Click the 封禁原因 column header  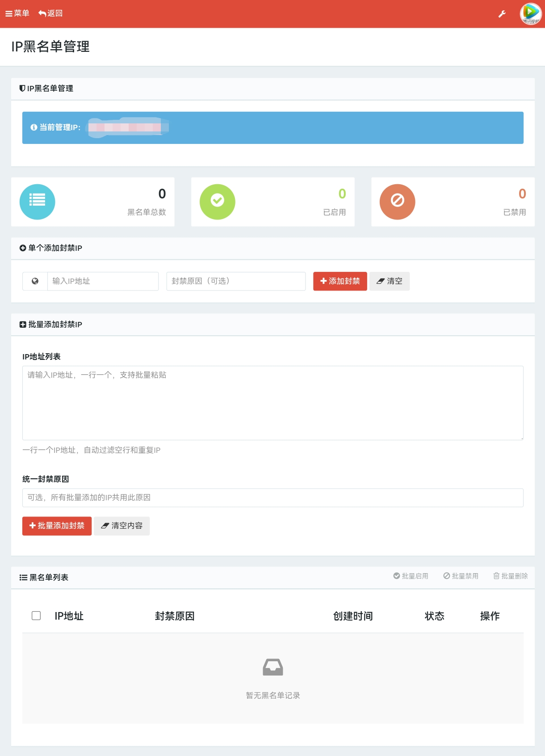[175, 616]
